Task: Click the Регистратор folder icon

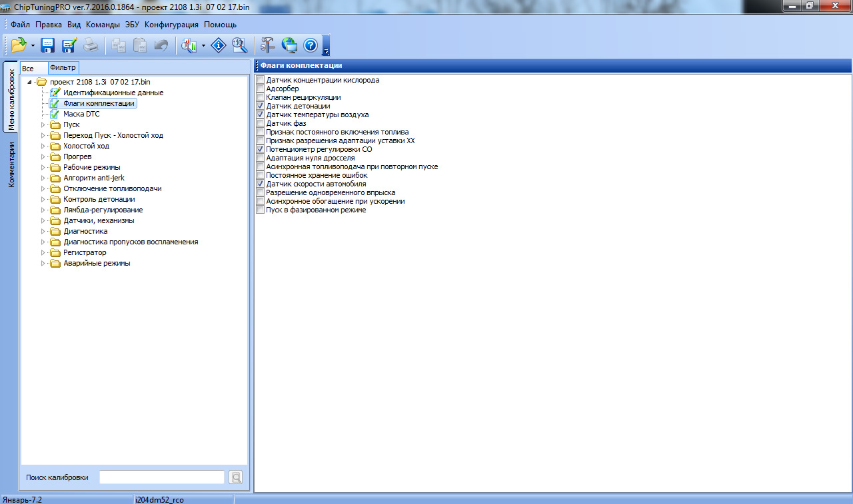Action: point(55,252)
